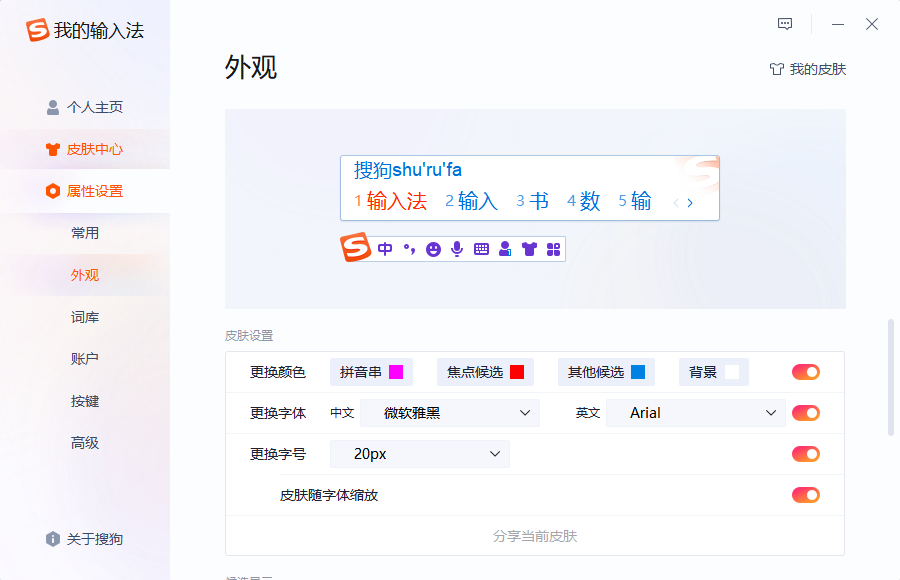Click the person icon next to 个人主页
The width and height of the screenshot is (900, 580).
click(53, 107)
